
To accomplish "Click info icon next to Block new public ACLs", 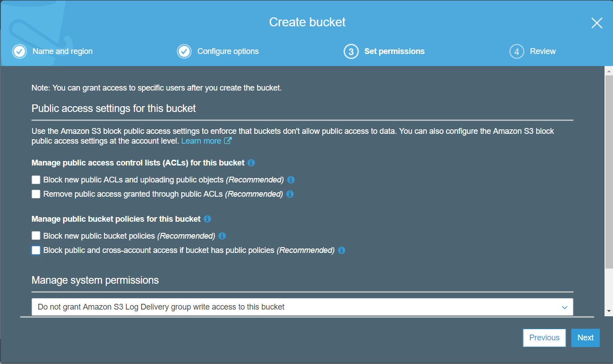I will (291, 180).
